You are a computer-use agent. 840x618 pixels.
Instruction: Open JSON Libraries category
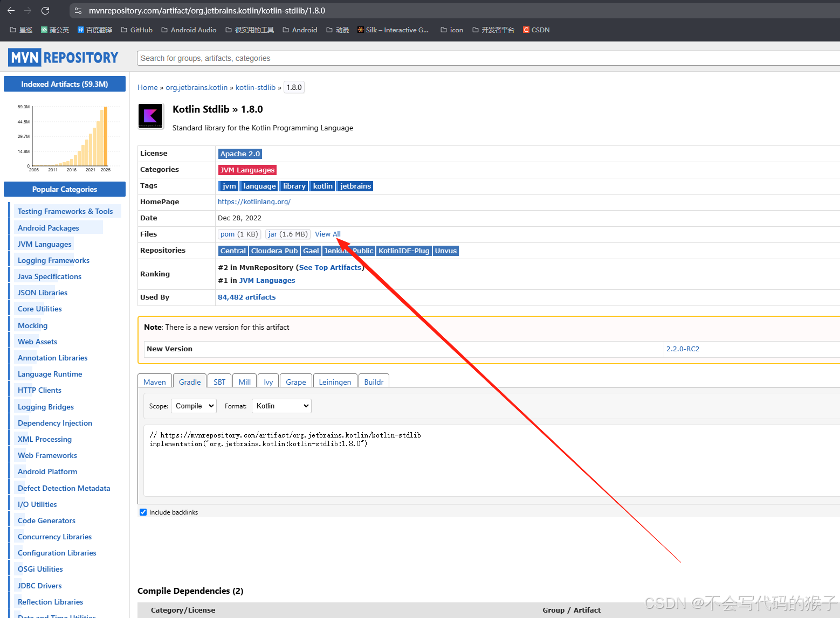tap(43, 293)
